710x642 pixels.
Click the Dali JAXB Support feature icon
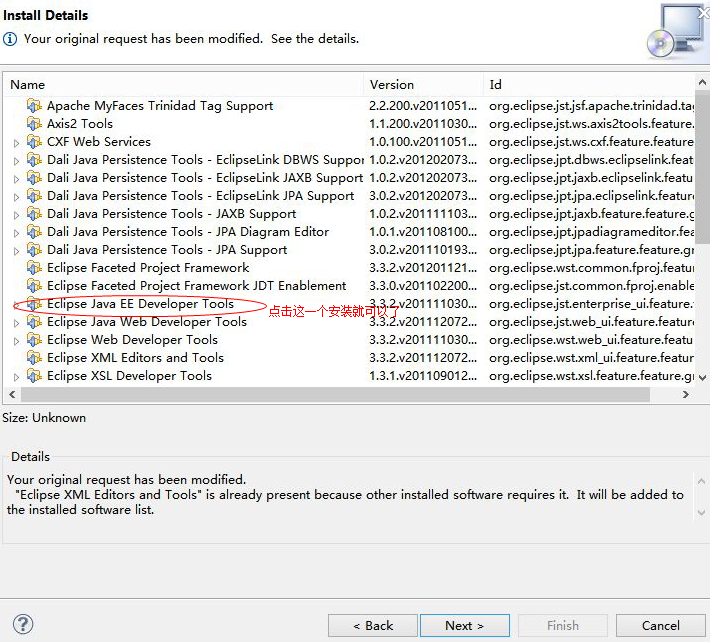tap(34, 214)
